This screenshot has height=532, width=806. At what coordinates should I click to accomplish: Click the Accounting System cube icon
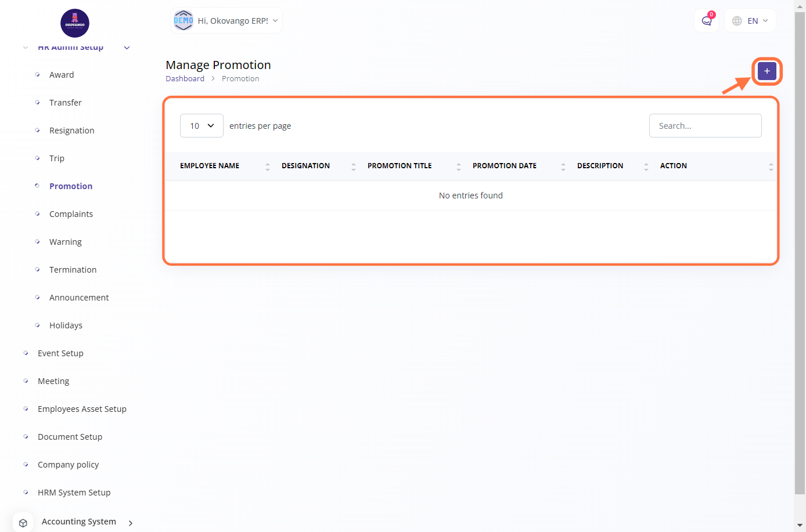click(x=23, y=522)
